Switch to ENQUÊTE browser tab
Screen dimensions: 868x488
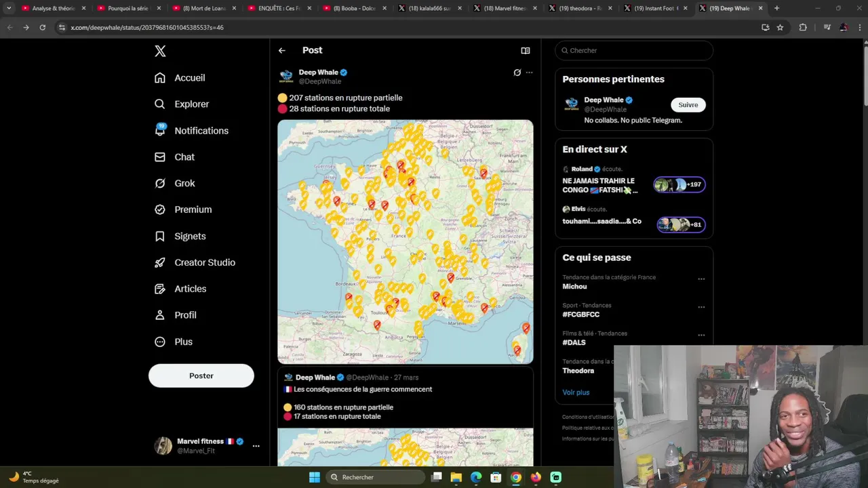279,8
